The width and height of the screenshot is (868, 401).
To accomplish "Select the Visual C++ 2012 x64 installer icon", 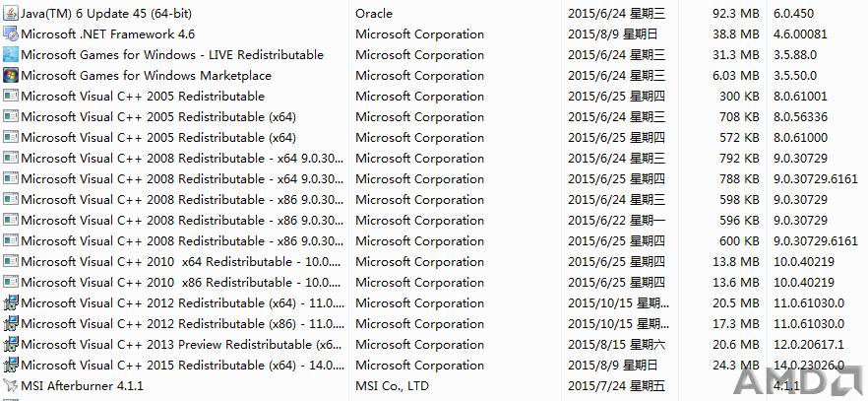I will (x=11, y=302).
